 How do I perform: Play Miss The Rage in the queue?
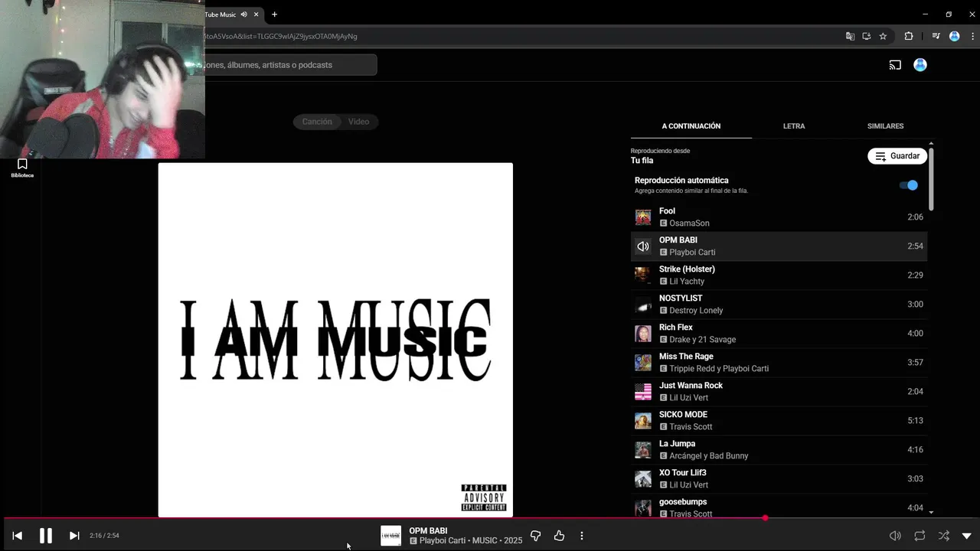[x=779, y=363]
